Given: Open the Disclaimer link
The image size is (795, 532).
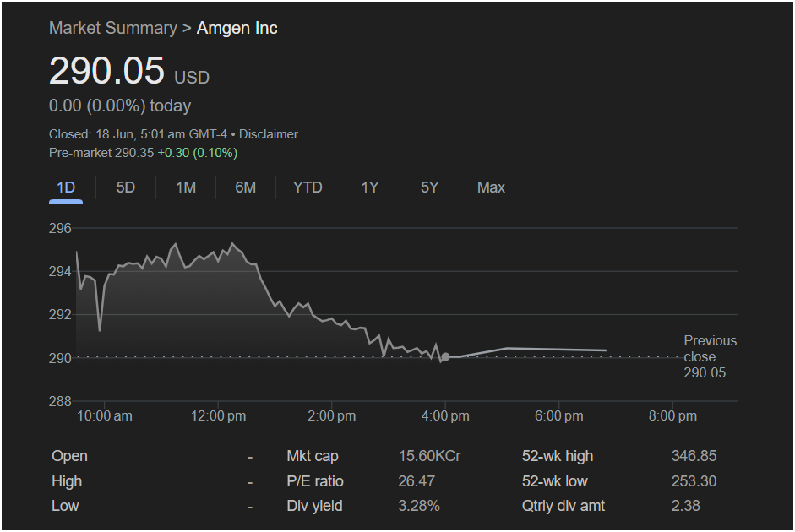Looking at the screenshot, I should 268,134.
